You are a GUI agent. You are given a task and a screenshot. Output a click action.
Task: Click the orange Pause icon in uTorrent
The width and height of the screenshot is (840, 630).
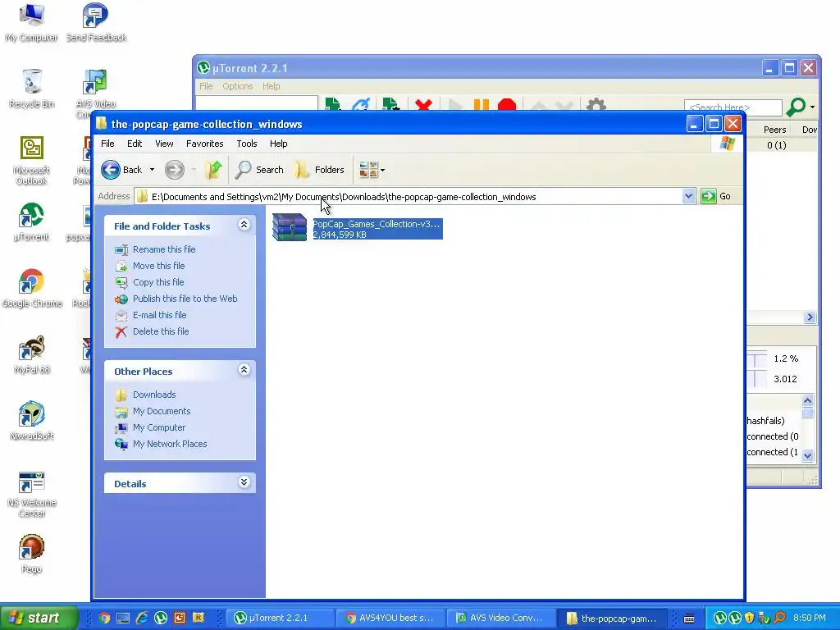(481, 104)
